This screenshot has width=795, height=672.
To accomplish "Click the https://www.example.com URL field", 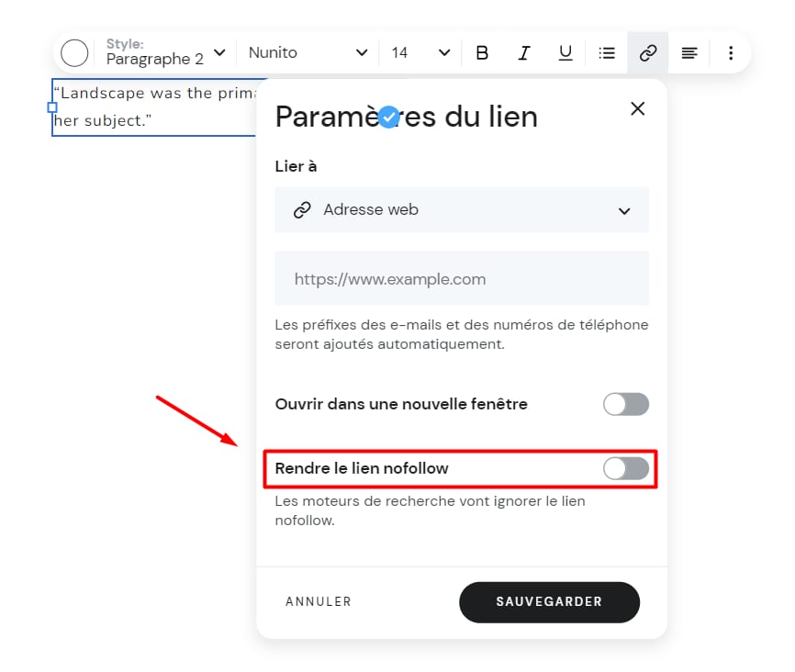I will 462,279.
